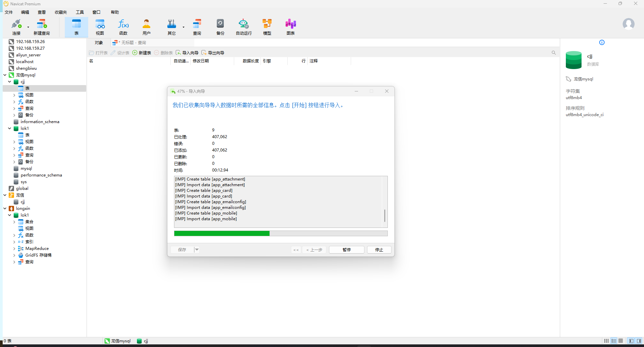Click the Design Table (设计表) toolbar item
The image size is (644, 347).
click(x=120, y=53)
